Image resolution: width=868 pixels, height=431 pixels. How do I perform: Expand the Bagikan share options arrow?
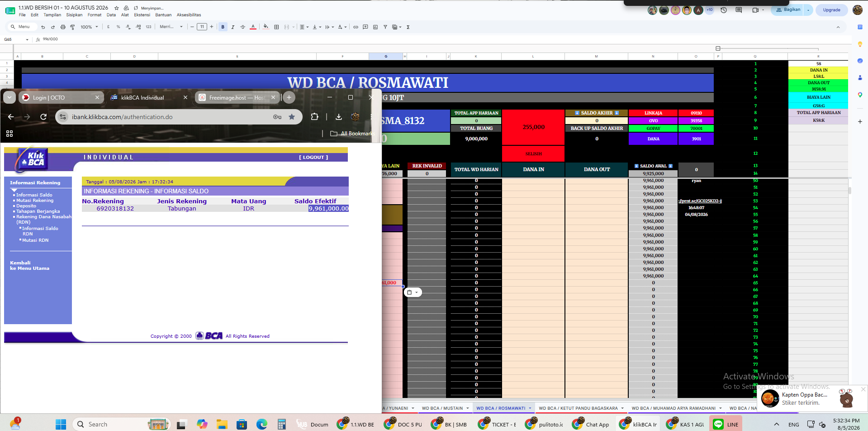click(x=808, y=10)
